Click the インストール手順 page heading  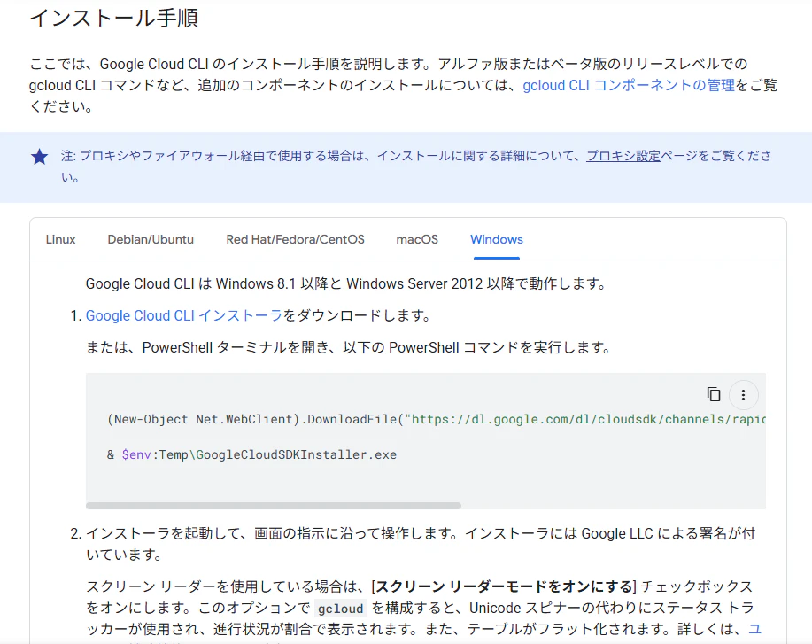114,18
